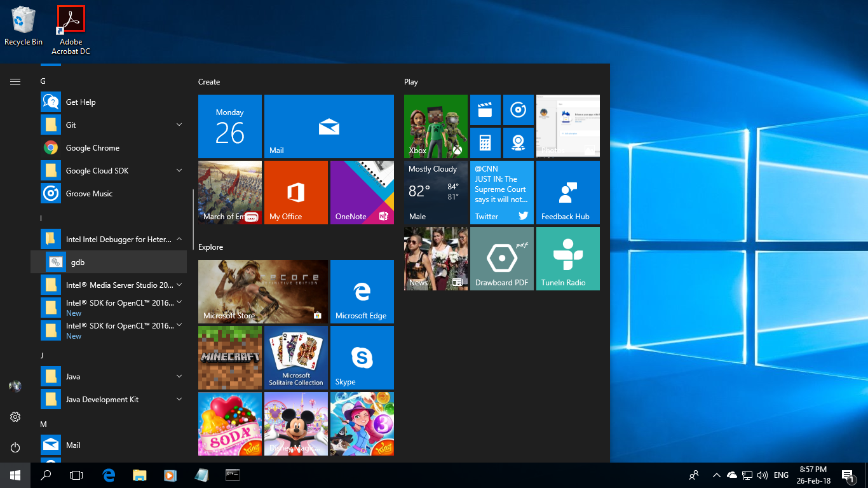
Task: Open Action Center notifications icon
Action: (847, 475)
